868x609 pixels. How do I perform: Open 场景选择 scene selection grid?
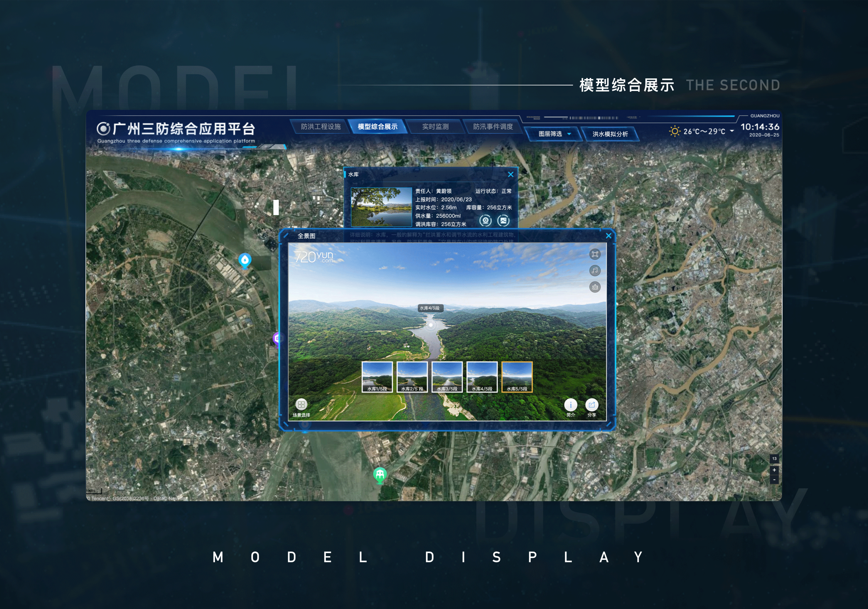301,408
